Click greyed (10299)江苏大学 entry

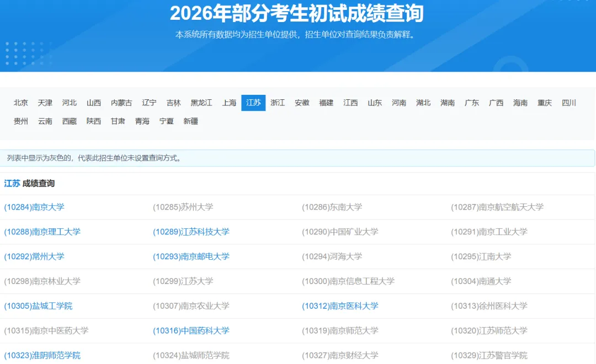pos(183,281)
